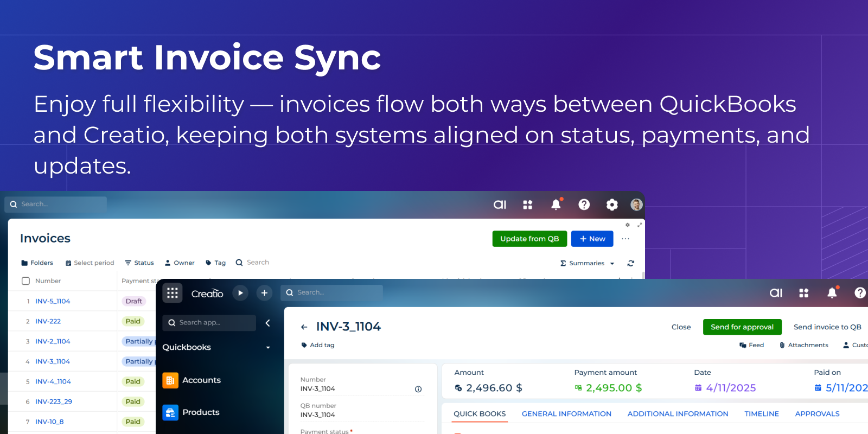Screen dimensions: 868x434
Task: Open the Summaries dropdown
Action: pyautogui.click(x=588, y=263)
